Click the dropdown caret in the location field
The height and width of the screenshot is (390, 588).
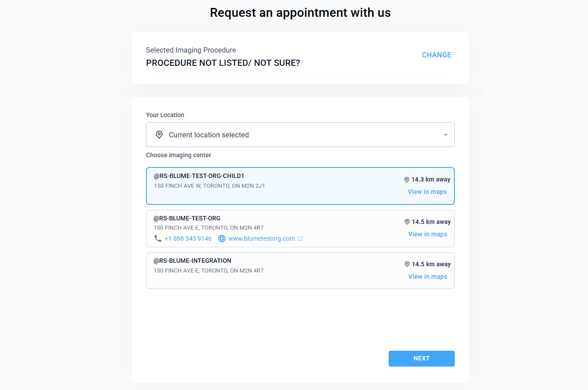coord(445,134)
